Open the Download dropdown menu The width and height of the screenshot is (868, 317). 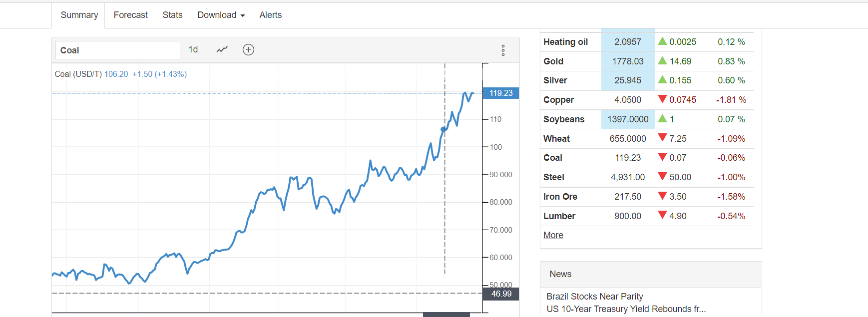coord(221,15)
